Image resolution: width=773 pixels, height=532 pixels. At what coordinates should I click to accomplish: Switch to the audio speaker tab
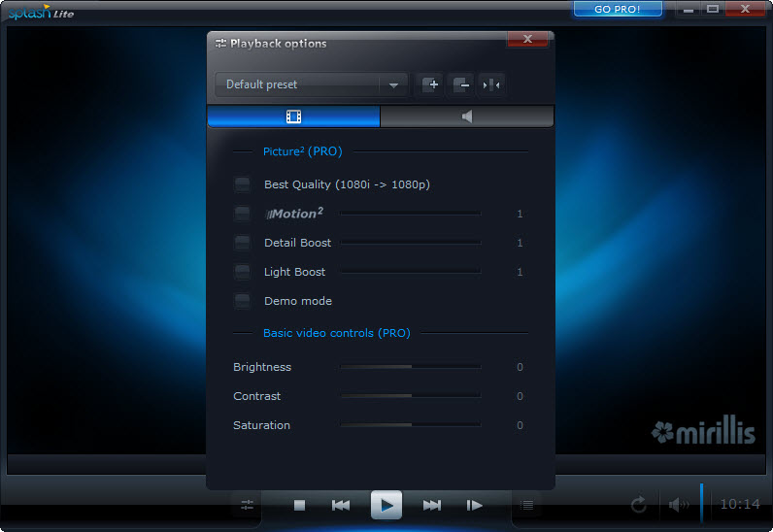click(467, 116)
